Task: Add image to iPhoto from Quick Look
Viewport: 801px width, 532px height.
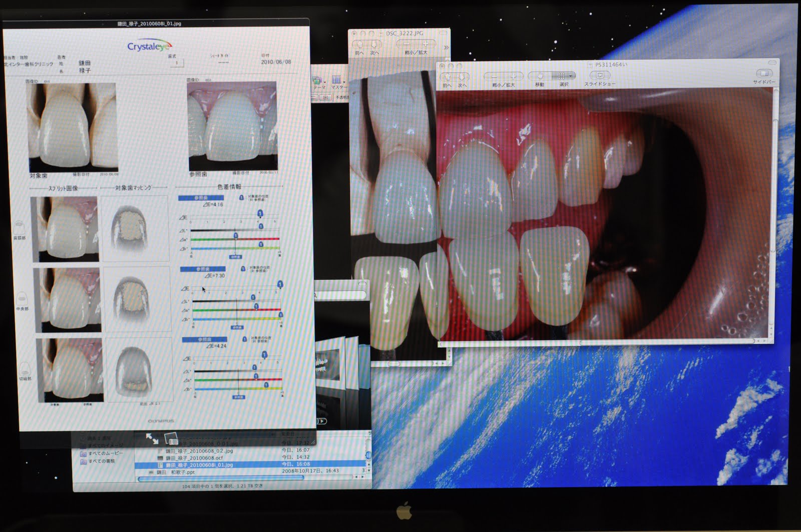Action: click(x=171, y=439)
